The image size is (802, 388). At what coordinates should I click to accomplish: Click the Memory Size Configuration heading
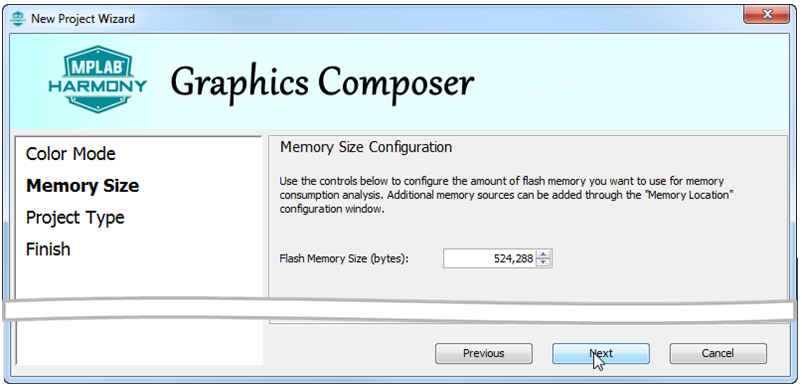[366, 147]
